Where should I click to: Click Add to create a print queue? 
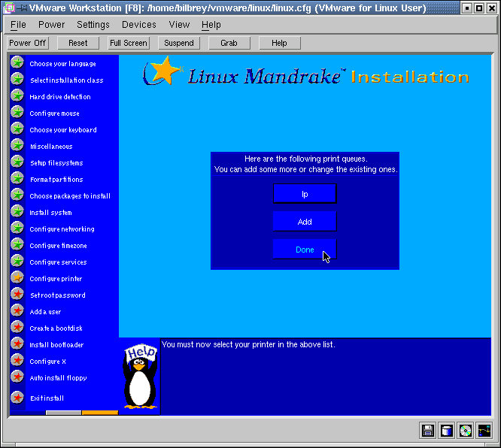tap(305, 222)
